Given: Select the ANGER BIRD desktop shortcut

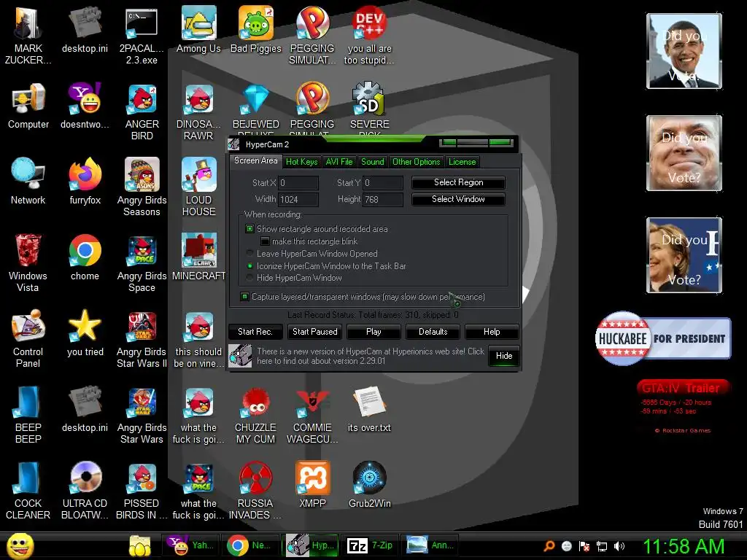Looking at the screenshot, I should [x=142, y=112].
